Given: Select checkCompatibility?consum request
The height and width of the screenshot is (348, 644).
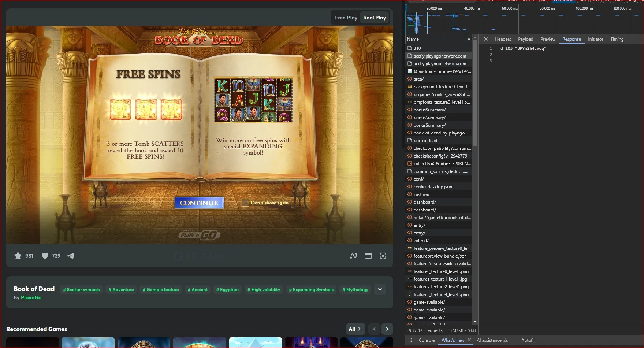Looking at the screenshot, I should (x=439, y=148).
